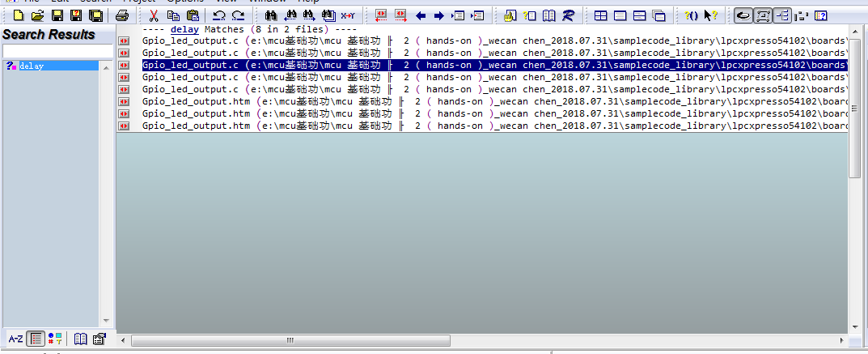Click the cascade windows icon
This screenshot has width=868, height=354.
[658, 15]
